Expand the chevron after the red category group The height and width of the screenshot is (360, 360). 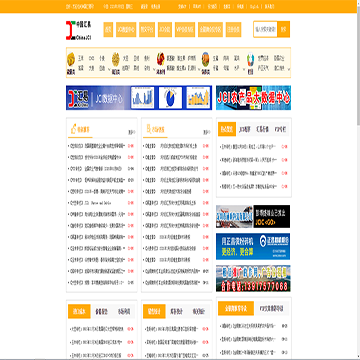(x=199, y=69)
